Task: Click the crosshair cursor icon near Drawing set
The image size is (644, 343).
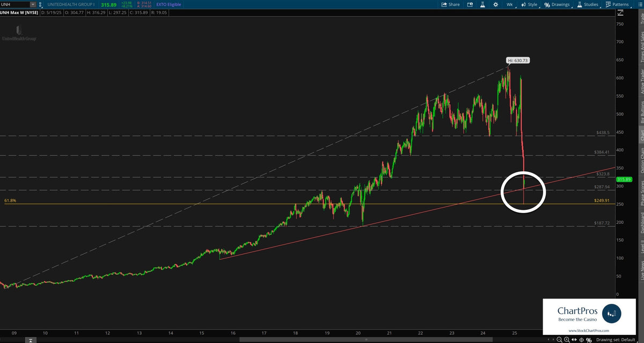Action: click(x=582, y=339)
